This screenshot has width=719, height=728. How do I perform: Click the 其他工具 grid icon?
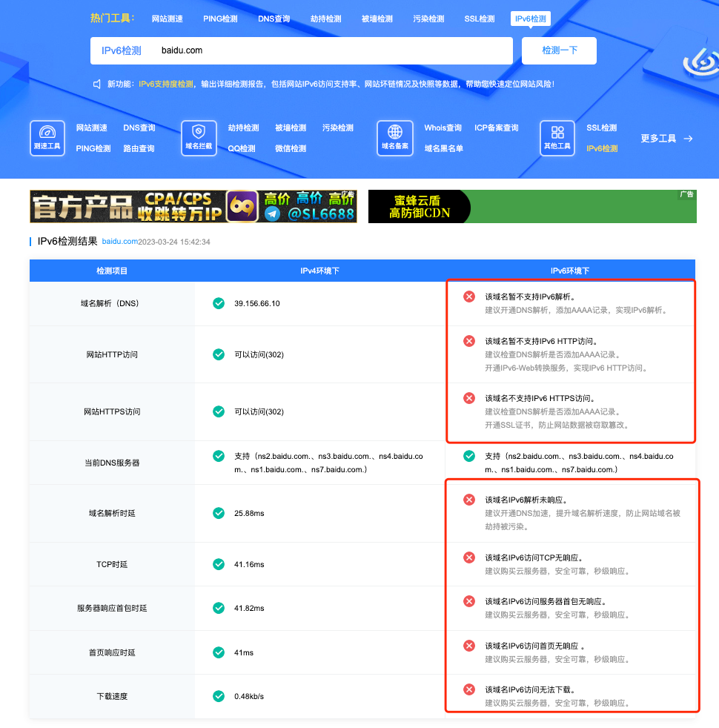point(557,133)
